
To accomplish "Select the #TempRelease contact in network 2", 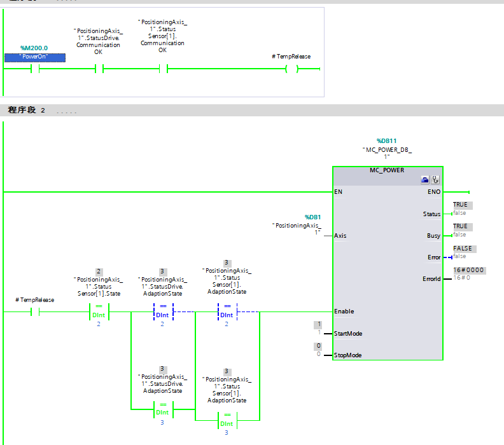I will pyautogui.click(x=35, y=312).
